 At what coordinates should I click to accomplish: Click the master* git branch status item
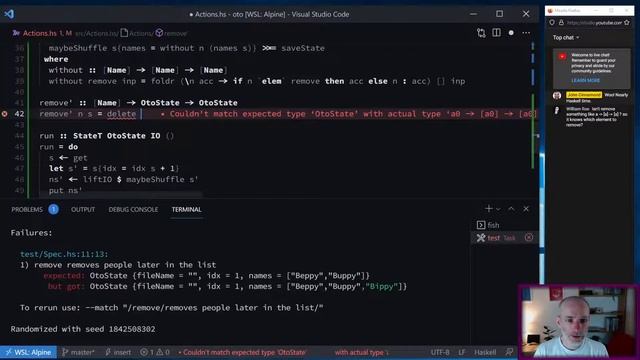78,352
